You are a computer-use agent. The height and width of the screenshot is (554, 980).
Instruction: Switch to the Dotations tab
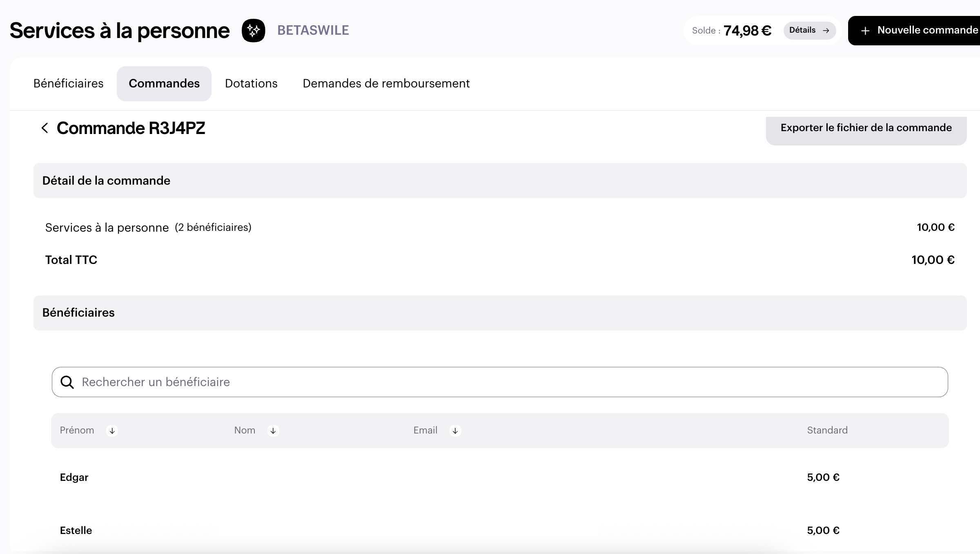pyautogui.click(x=251, y=83)
